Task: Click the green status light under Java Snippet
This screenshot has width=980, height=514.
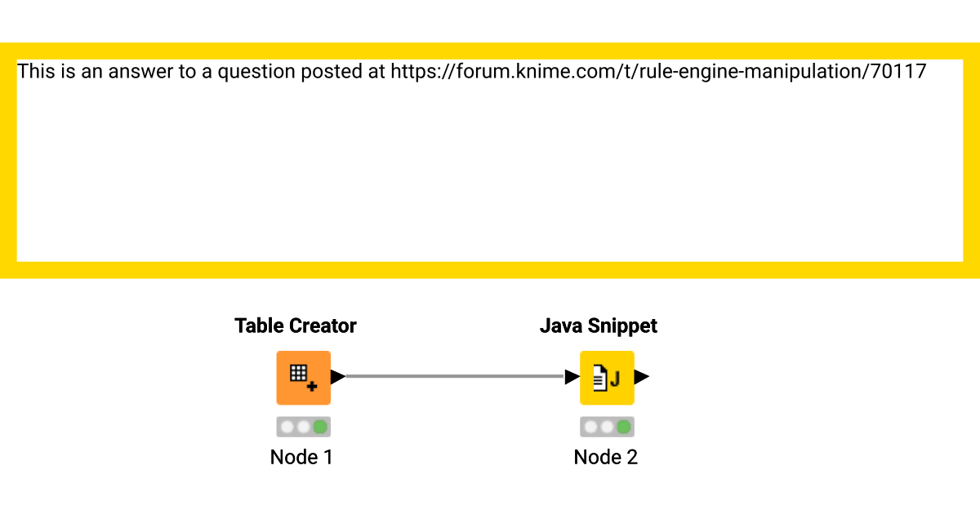Action: click(x=624, y=426)
